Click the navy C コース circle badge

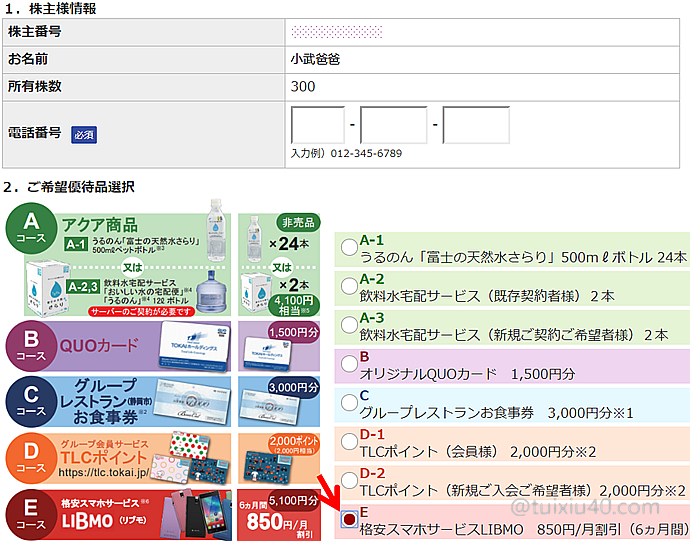coord(31,401)
